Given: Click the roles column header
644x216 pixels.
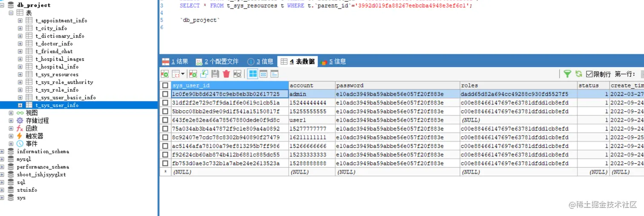Looking at the screenshot, I should coord(518,85).
